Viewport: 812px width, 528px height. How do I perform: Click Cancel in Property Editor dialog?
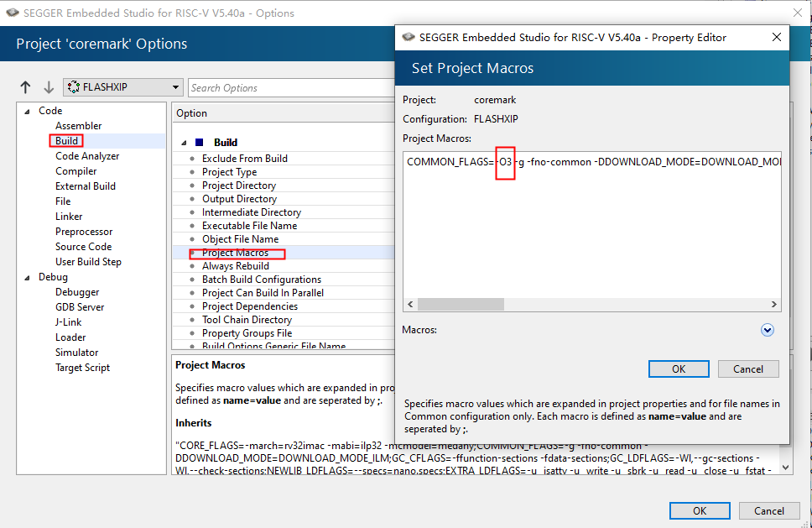point(747,369)
